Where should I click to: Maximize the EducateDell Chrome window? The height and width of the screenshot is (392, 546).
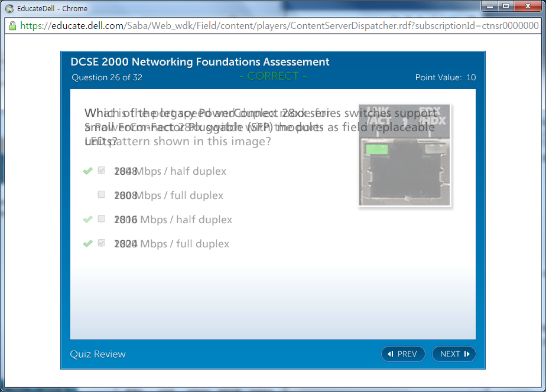506,6
